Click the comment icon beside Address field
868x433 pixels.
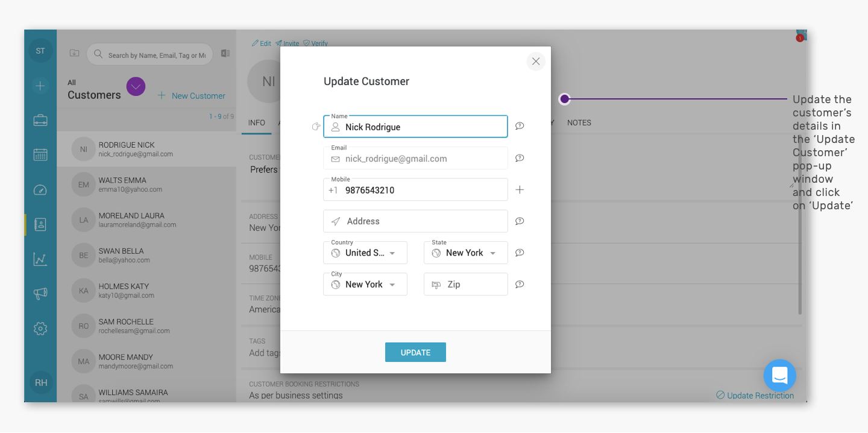point(520,221)
